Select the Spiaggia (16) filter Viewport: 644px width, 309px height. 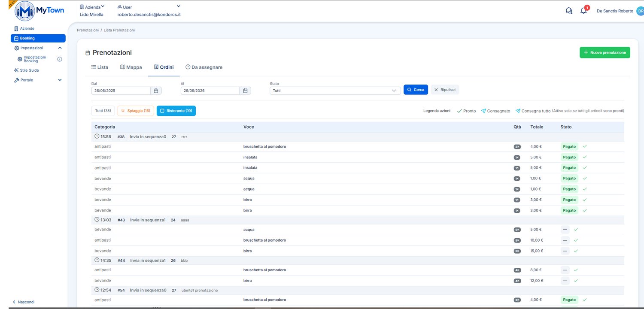point(136,111)
